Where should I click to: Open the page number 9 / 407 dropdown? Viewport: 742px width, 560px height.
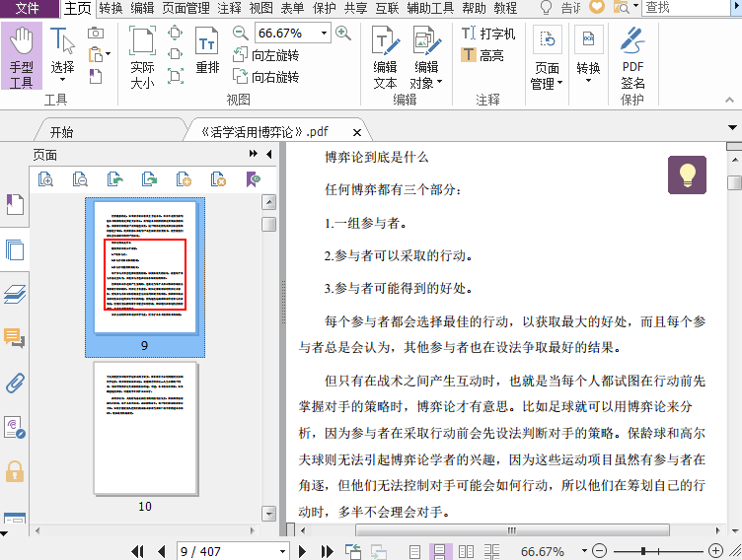tap(282, 551)
